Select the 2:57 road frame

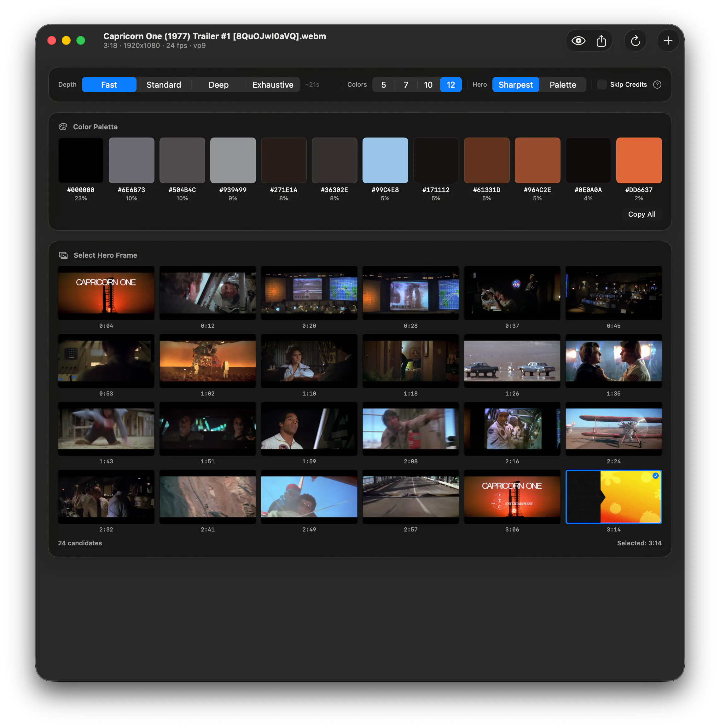[410, 497]
